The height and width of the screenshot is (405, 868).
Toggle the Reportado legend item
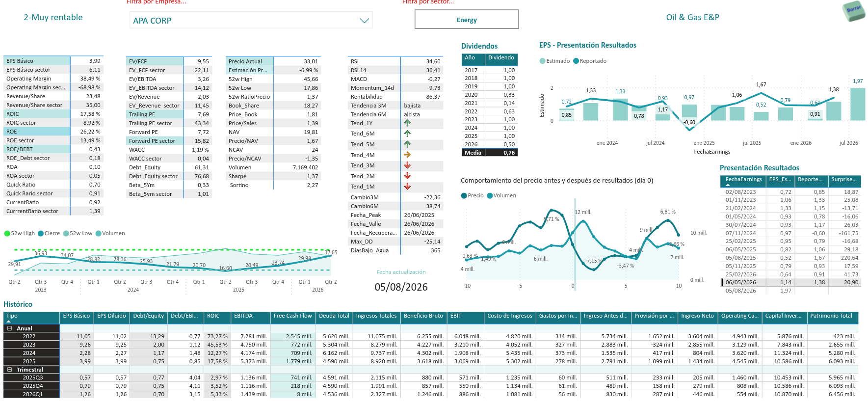coord(590,61)
